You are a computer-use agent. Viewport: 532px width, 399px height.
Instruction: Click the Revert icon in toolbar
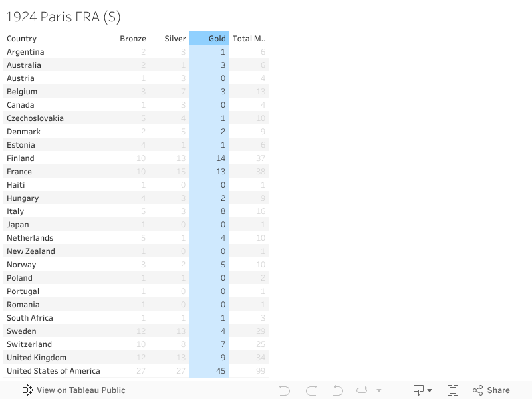[337, 390]
